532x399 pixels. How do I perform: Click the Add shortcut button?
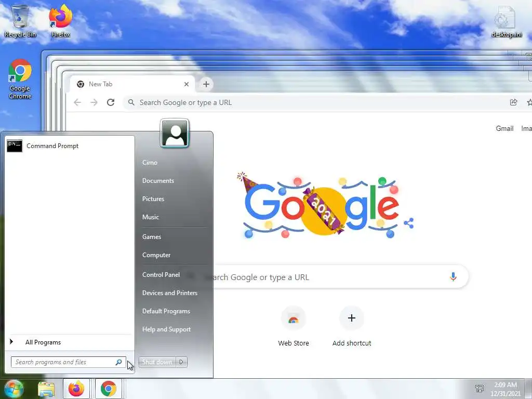pyautogui.click(x=352, y=326)
